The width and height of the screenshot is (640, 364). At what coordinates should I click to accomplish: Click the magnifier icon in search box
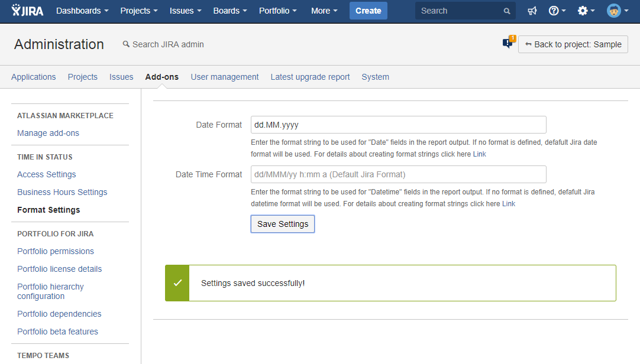[x=507, y=11]
